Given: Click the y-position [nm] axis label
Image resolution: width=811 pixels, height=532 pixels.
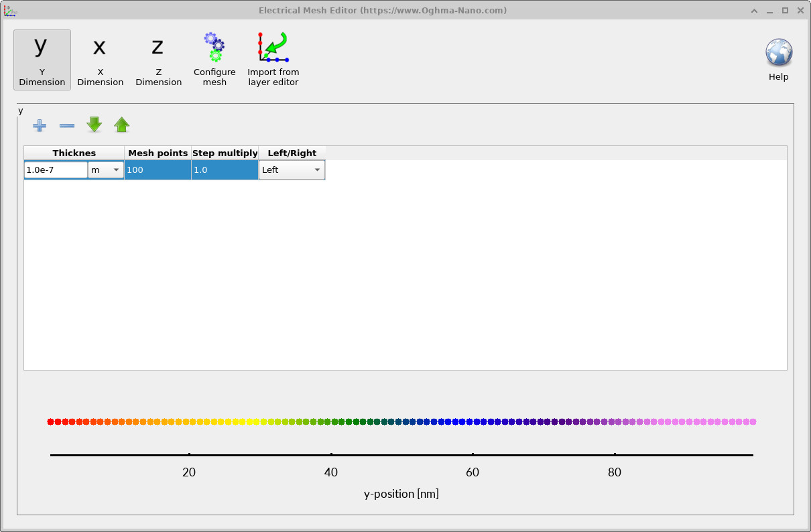Looking at the screenshot, I should click(401, 494).
